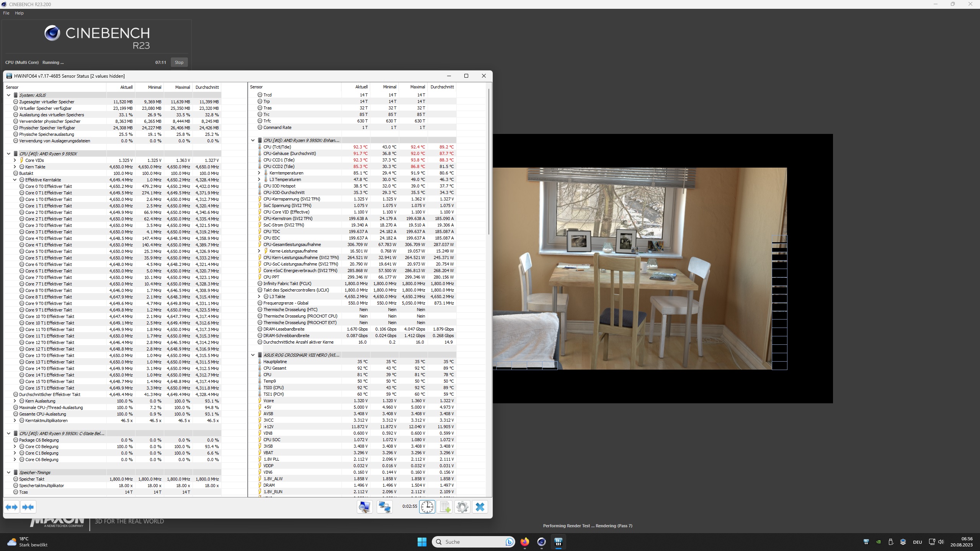Click the remote network monitors icon
The width and height of the screenshot is (980, 551).
tap(384, 507)
